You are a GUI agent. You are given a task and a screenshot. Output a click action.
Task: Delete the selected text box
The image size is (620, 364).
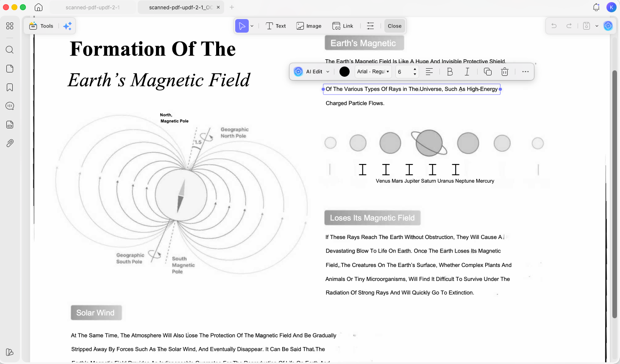505,72
